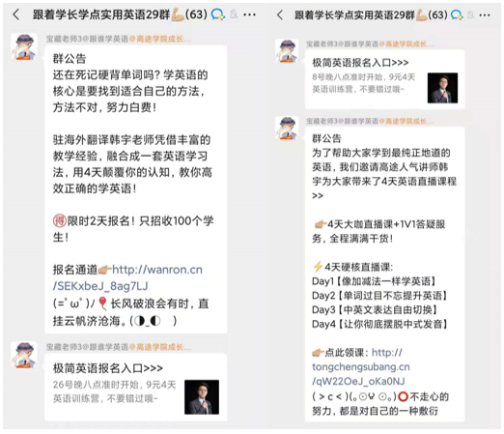Tap left group title 跟着学长学点实用英语29群
The width and height of the screenshot is (504, 434).
[x=101, y=14]
